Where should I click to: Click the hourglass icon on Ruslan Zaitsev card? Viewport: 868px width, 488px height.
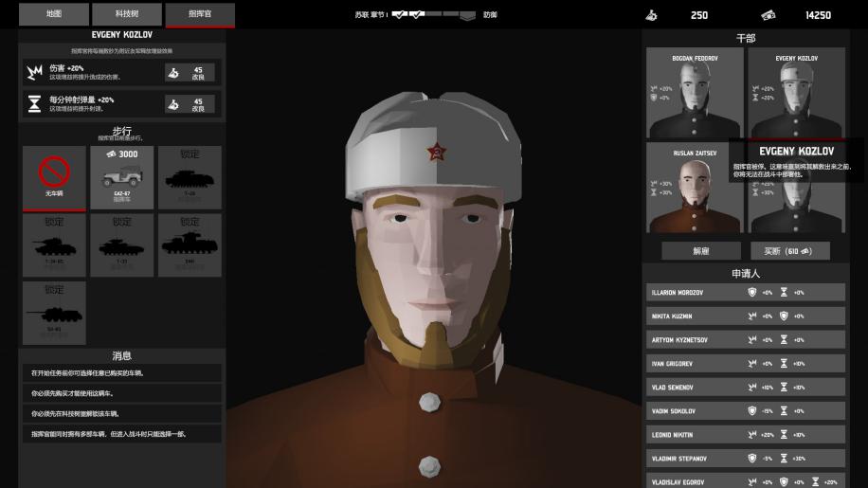[x=654, y=192]
